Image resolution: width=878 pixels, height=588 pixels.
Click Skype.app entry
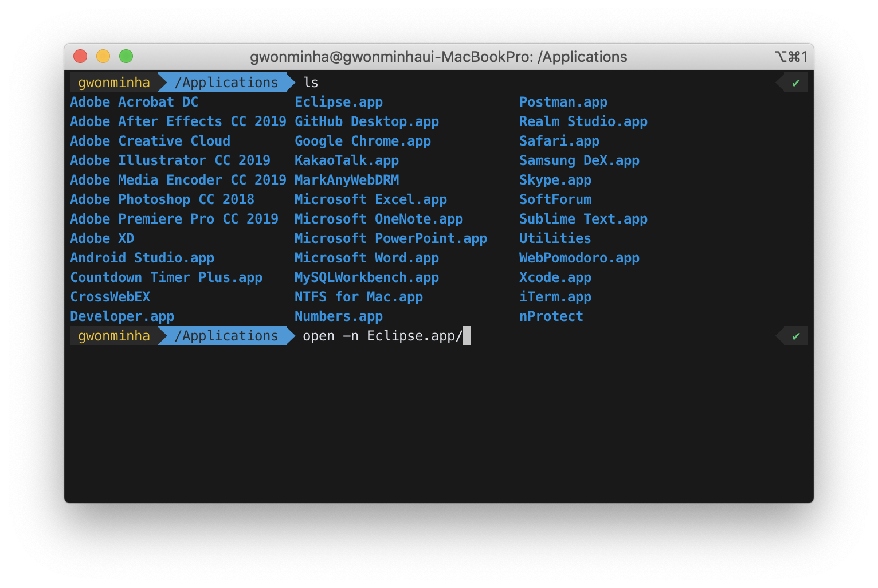555,180
